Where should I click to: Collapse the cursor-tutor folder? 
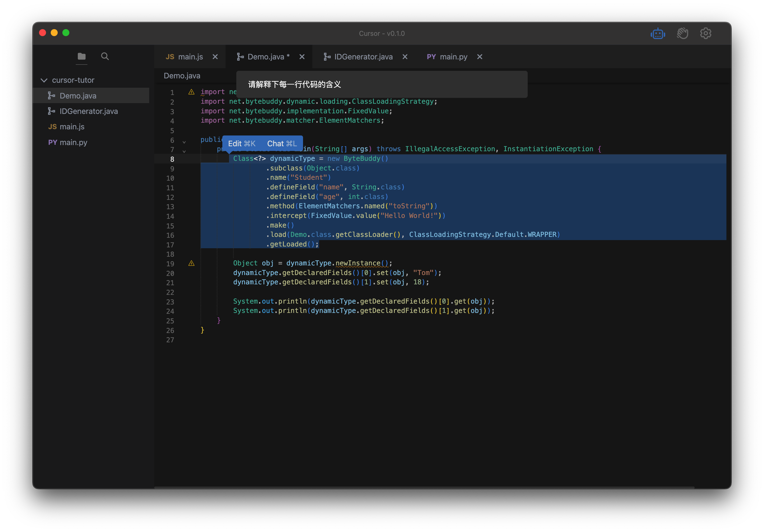[x=44, y=80]
